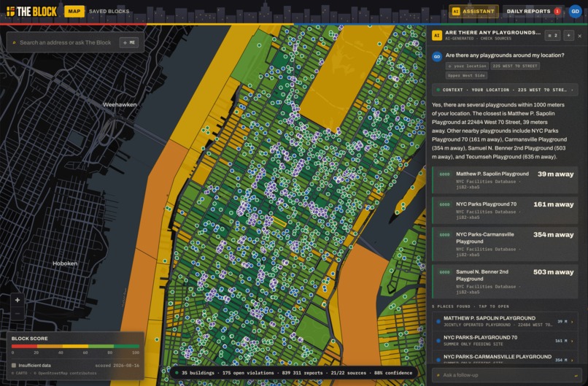Screen dimensions: 588x386
Task: Click 'AI-GENERATED · CHECK SOURCES' subtitle
Action: [x=478, y=39]
